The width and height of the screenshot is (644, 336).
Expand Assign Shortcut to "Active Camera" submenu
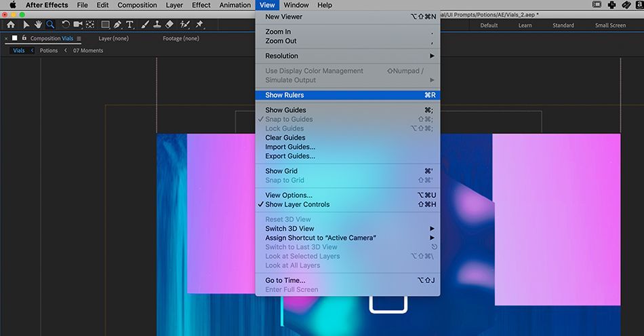click(348, 238)
